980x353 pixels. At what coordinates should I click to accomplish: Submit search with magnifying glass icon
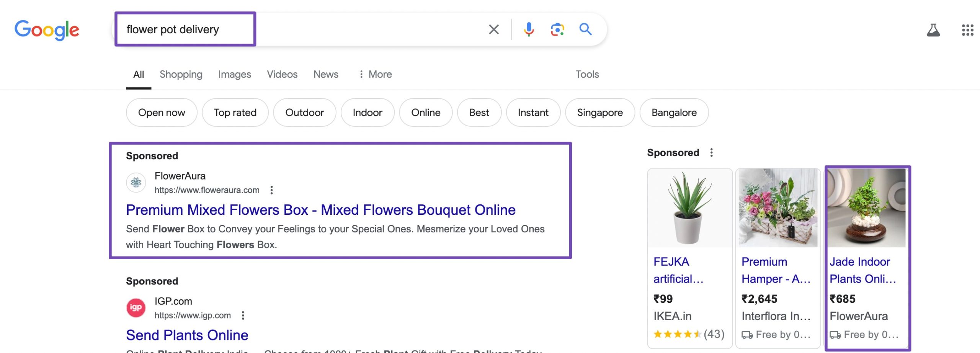pos(585,29)
